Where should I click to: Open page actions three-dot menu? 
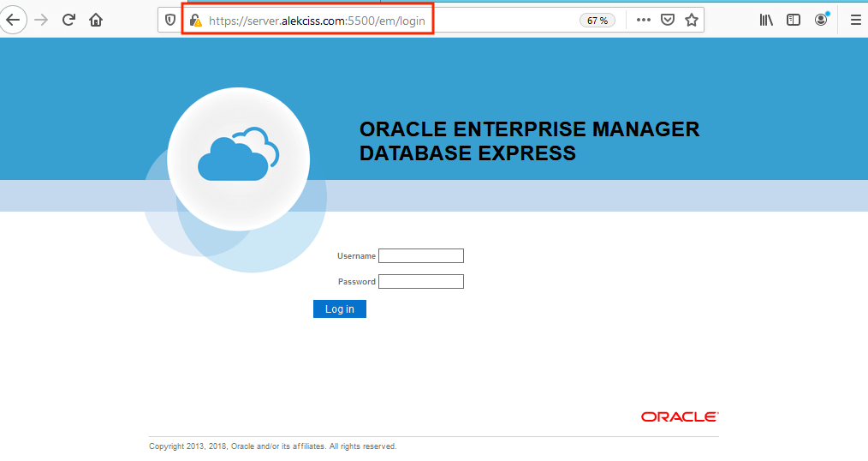tap(643, 21)
